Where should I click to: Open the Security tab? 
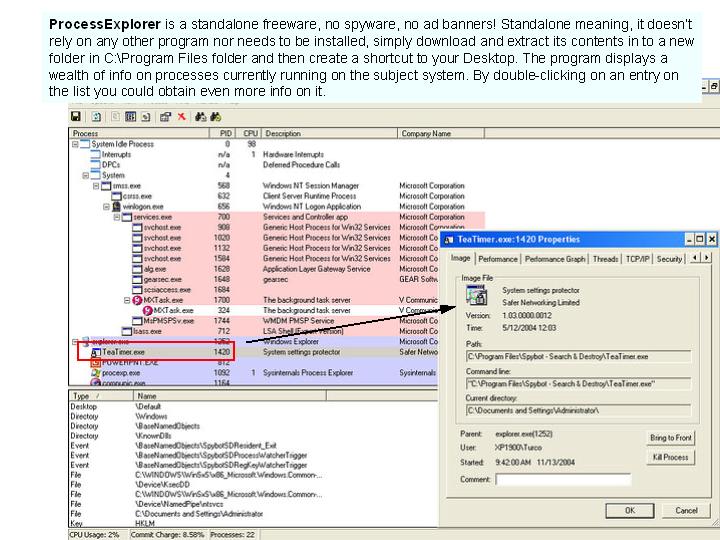[x=669, y=259]
